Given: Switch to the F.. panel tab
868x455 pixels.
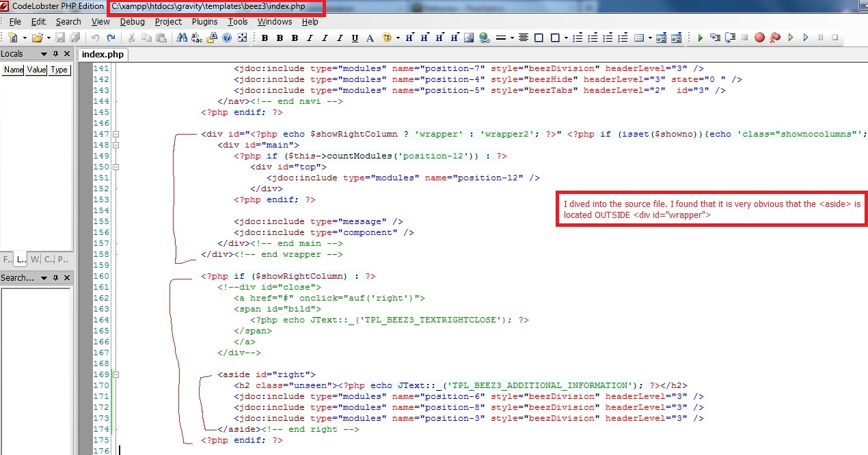Looking at the screenshot, I should [7, 259].
